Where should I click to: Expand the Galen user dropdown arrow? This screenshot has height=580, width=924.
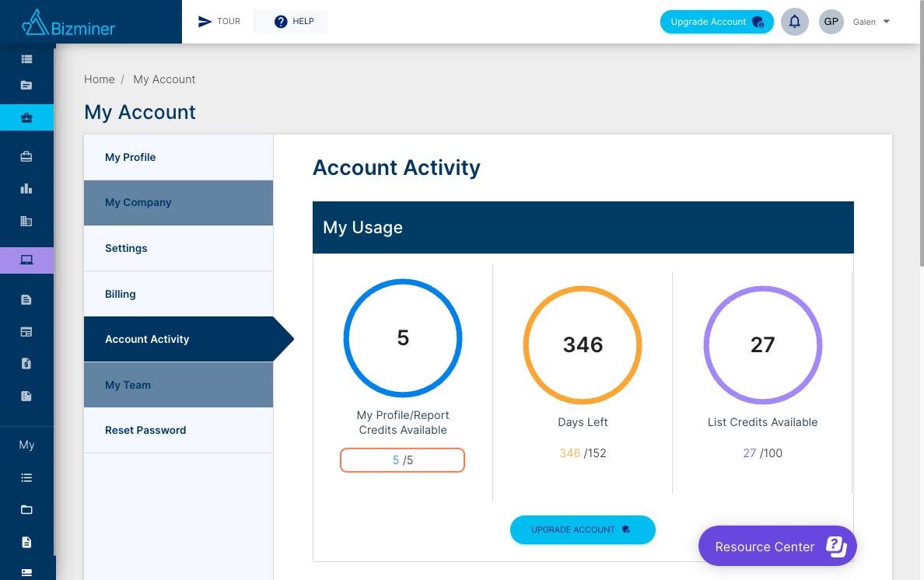887,22
